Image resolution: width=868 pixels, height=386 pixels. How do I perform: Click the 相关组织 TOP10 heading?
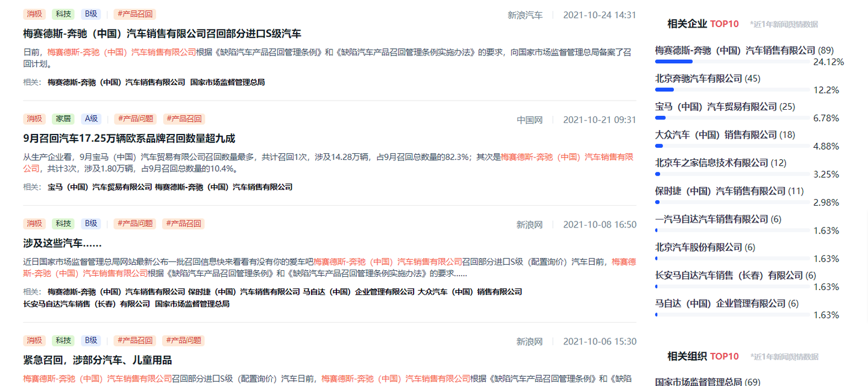click(x=703, y=356)
